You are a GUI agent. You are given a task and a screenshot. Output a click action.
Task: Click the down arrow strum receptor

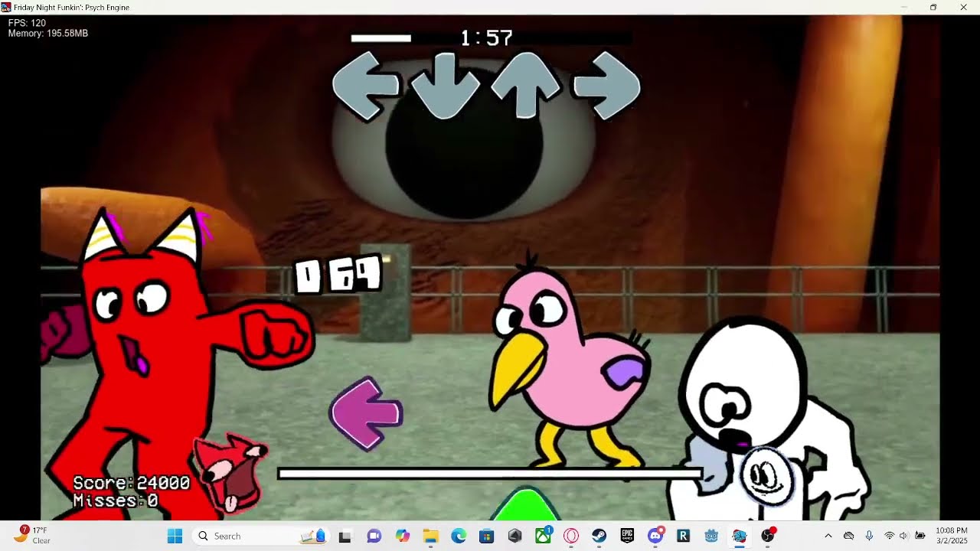(x=446, y=86)
